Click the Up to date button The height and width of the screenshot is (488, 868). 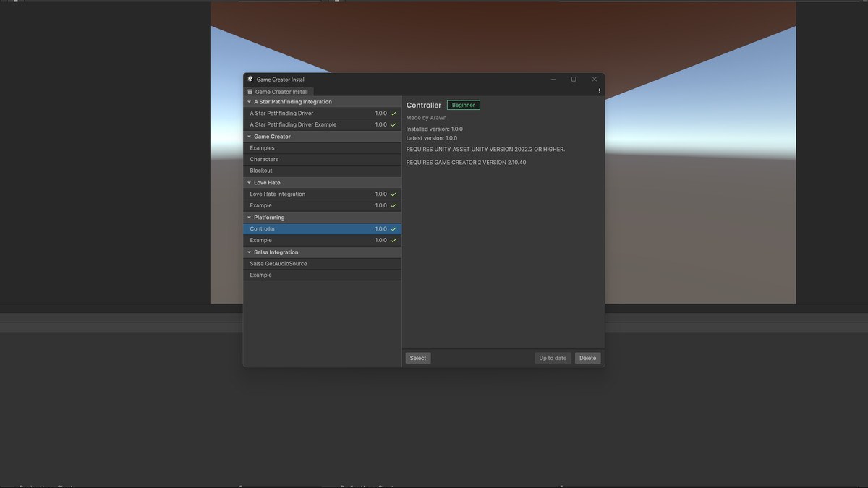point(553,358)
